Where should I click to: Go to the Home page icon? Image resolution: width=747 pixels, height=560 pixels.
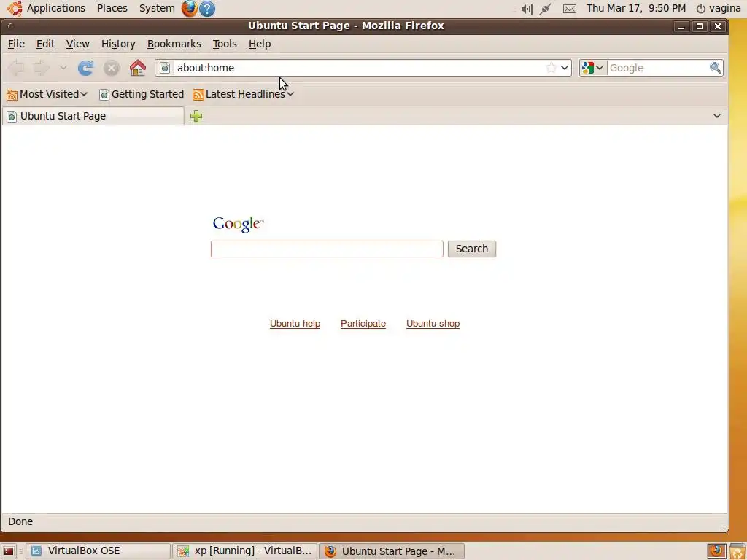[x=138, y=68]
